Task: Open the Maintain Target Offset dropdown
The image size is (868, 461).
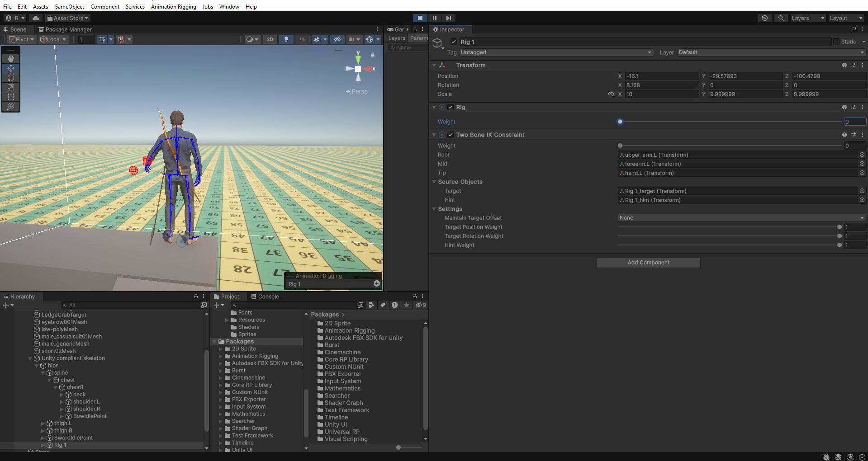Action: [x=740, y=218]
